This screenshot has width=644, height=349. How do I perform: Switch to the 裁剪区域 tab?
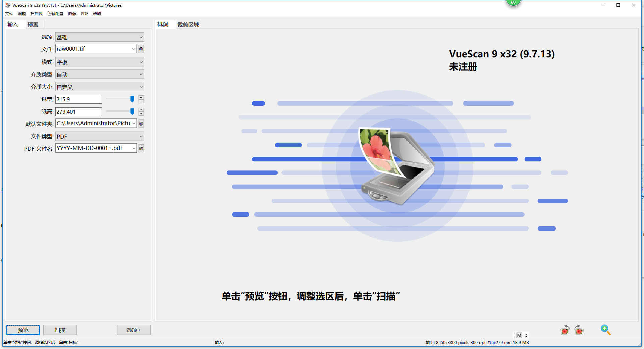pos(188,24)
